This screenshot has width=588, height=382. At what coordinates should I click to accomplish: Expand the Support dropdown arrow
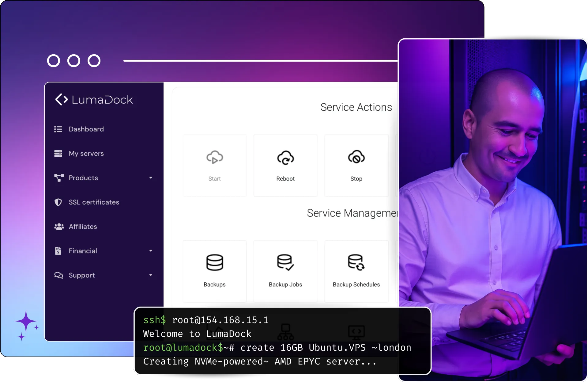click(151, 275)
